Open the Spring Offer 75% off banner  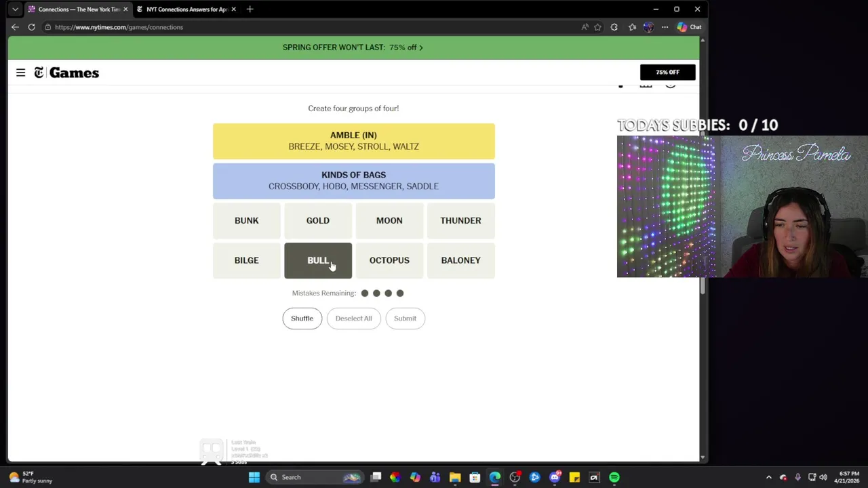(353, 47)
